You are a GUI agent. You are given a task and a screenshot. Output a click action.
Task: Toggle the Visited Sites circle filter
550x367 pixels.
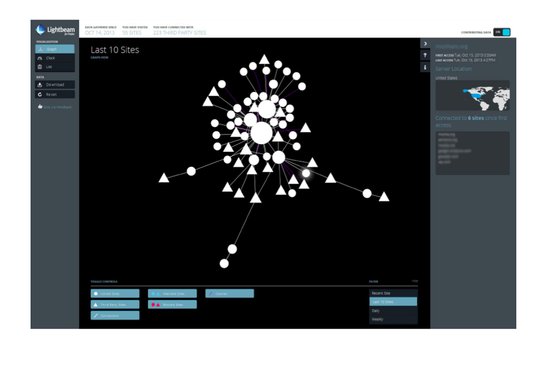coord(115,293)
